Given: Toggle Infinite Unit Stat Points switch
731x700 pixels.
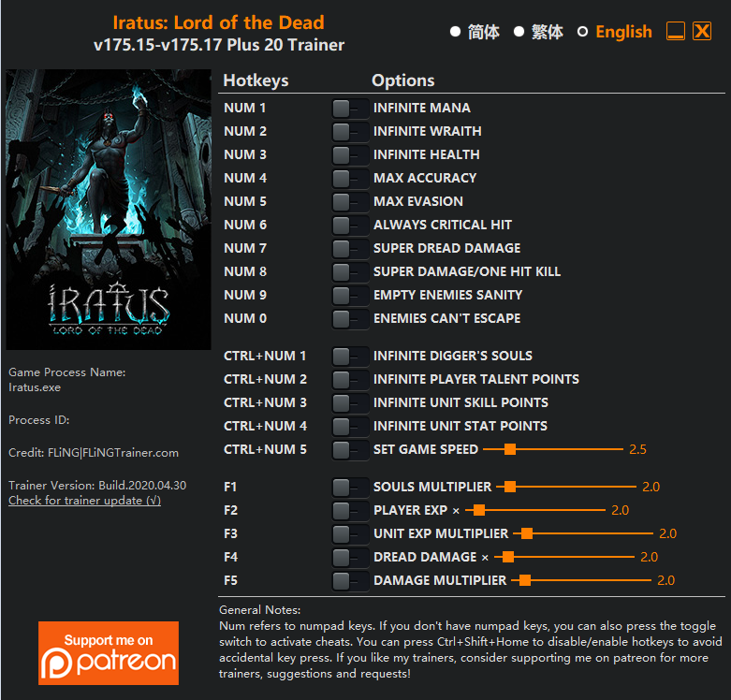Looking at the screenshot, I should point(350,427).
